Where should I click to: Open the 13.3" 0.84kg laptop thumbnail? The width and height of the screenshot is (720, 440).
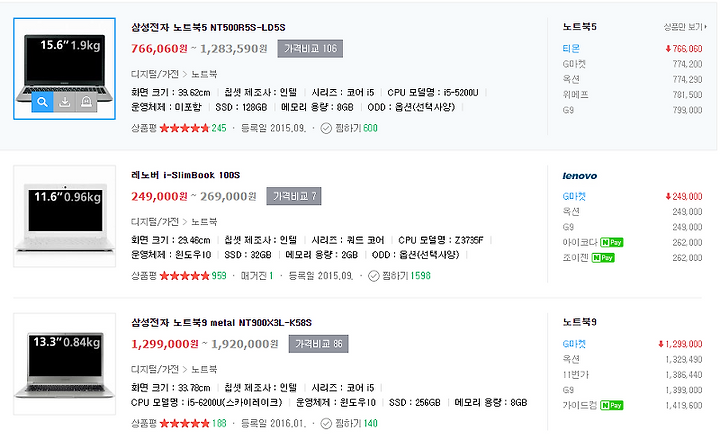tap(64, 364)
